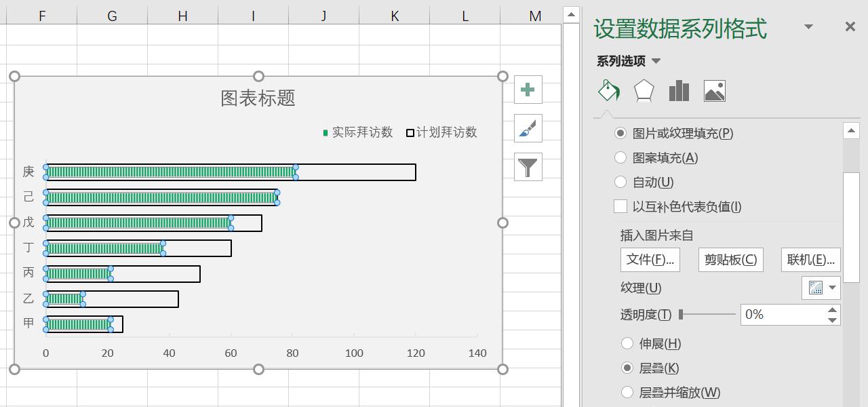Click the chart's right-middle resize handle

click(502, 222)
